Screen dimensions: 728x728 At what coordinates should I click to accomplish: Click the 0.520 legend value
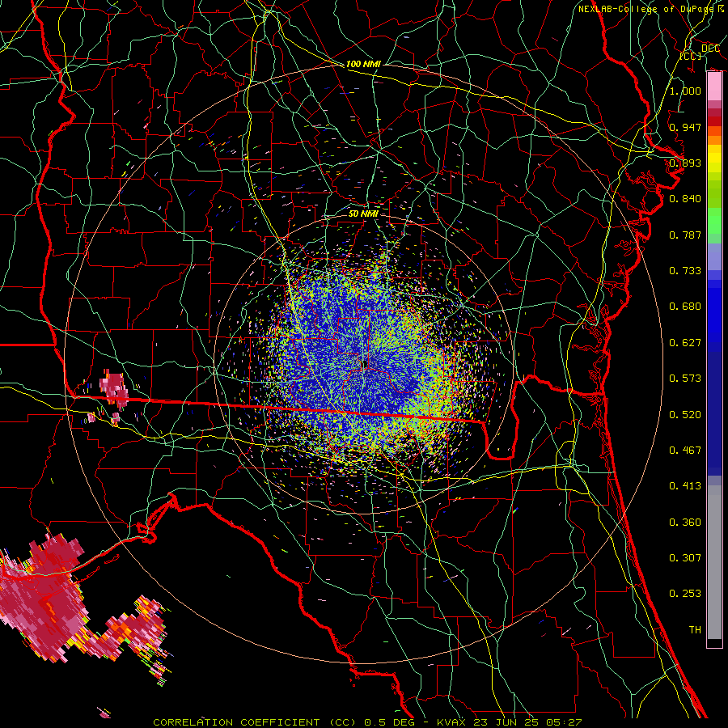(x=685, y=415)
